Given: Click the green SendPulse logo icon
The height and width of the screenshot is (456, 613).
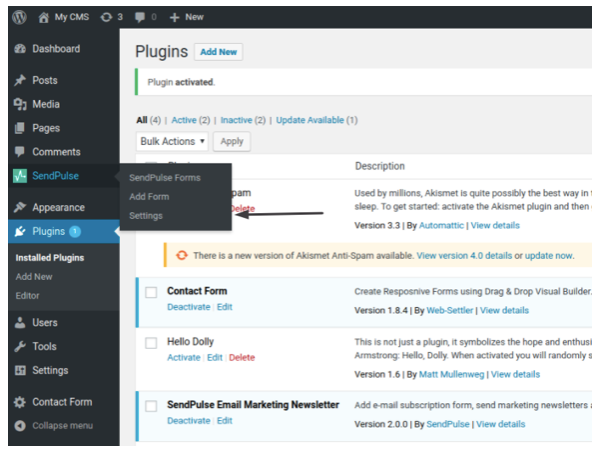Looking at the screenshot, I should (20, 176).
